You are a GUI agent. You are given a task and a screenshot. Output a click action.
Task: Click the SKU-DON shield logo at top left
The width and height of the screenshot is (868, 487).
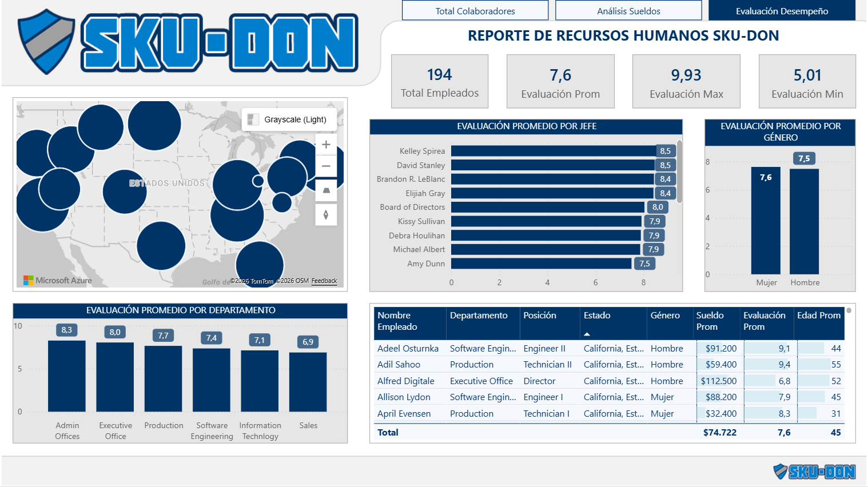point(47,41)
